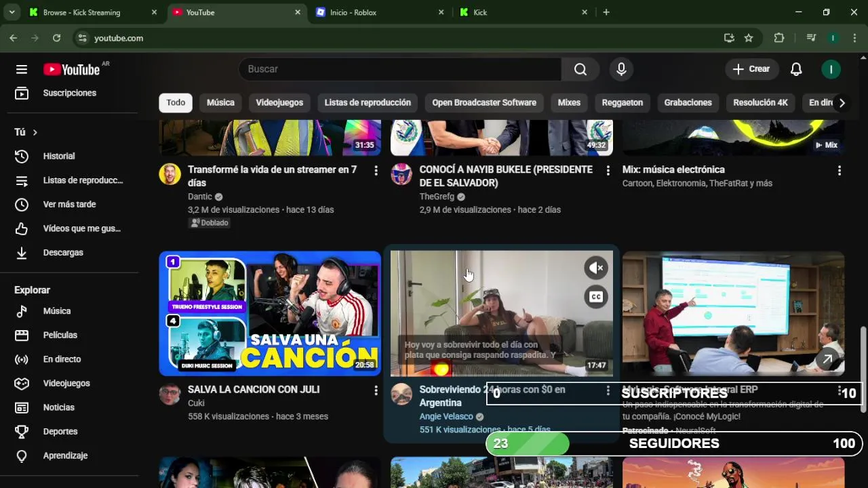The height and width of the screenshot is (488, 868).
Task: Open a new browser tab
Action: (606, 12)
